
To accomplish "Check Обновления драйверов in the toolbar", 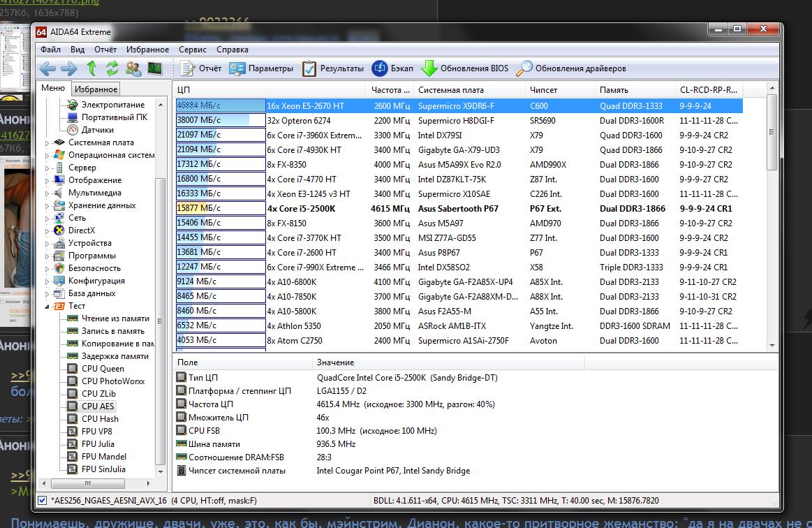I will [571, 68].
